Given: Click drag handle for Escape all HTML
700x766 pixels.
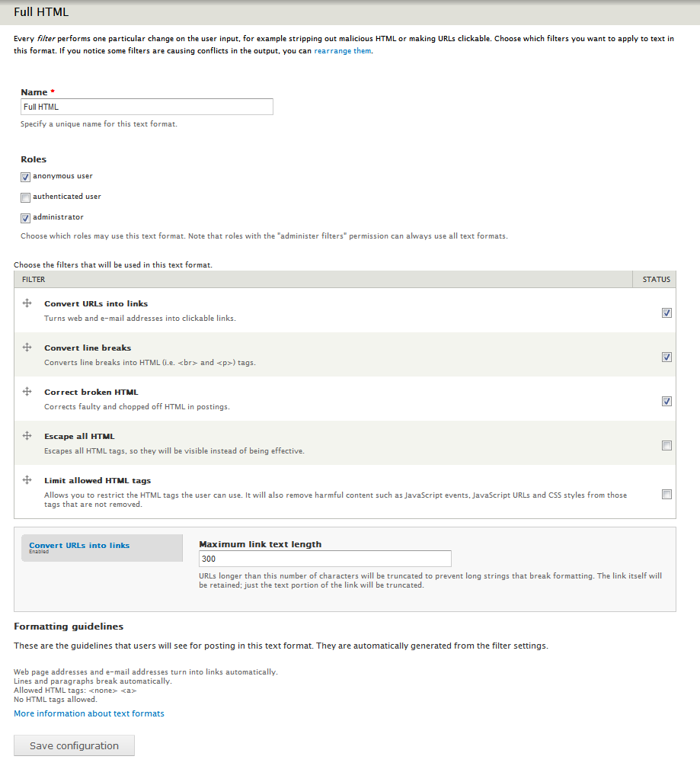Looking at the screenshot, I should (27, 436).
